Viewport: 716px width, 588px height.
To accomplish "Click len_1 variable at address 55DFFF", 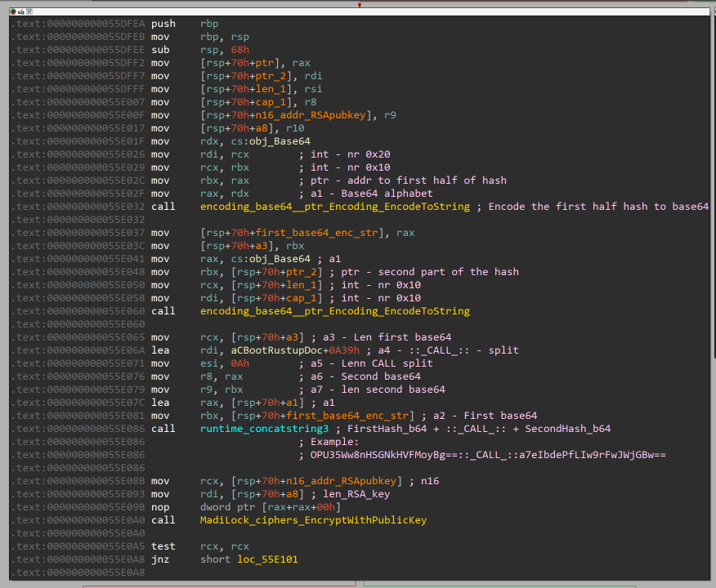I will (x=271, y=89).
